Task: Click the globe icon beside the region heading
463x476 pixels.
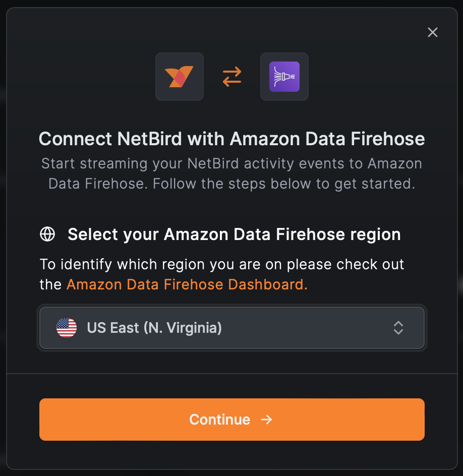Action: pyautogui.click(x=47, y=234)
